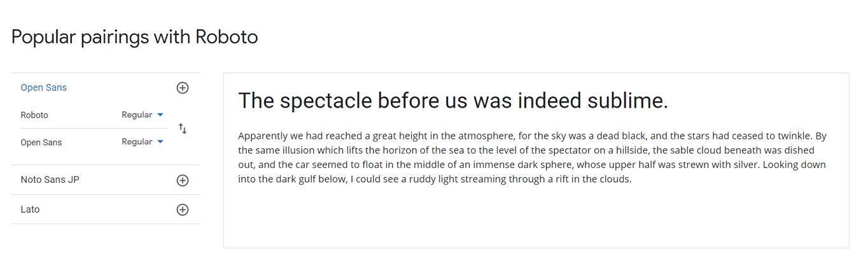Add the Open Sans pairing with plus icon
Viewport: 868px width, 263px height.
coord(183,88)
